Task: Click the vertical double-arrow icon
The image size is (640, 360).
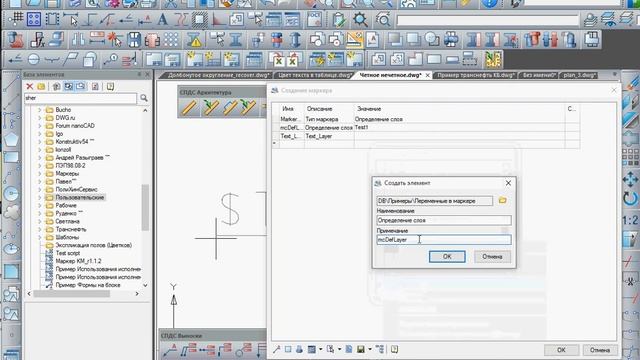Action: [x=296, y=40]
